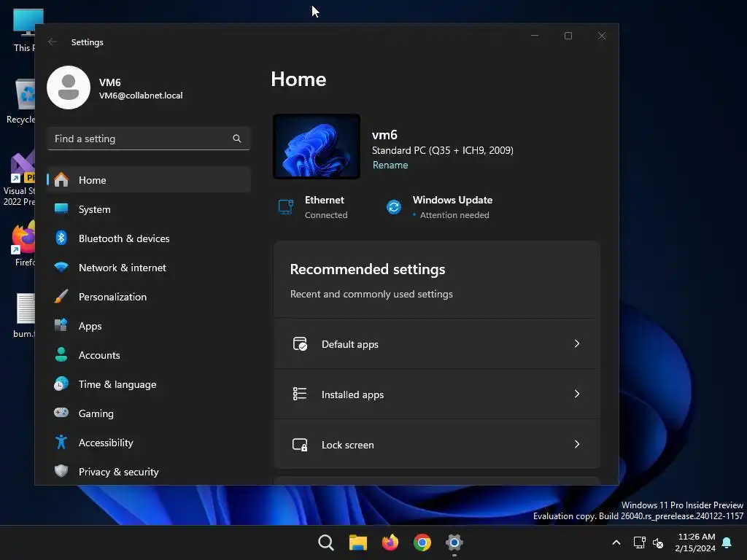Click the Settings gear on taskbar
The height and width of the screenshot is (560, 747).
[x=454, y=542]
